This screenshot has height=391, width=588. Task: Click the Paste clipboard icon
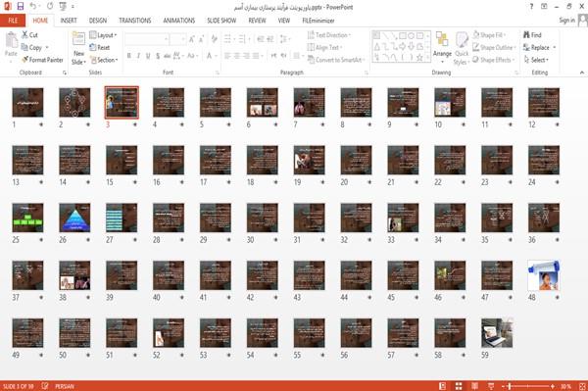coord(11,40)
